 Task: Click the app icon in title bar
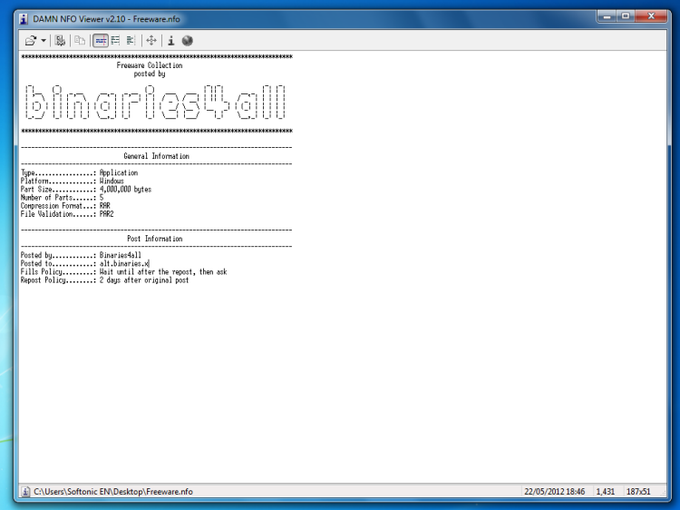pos(23,19)
